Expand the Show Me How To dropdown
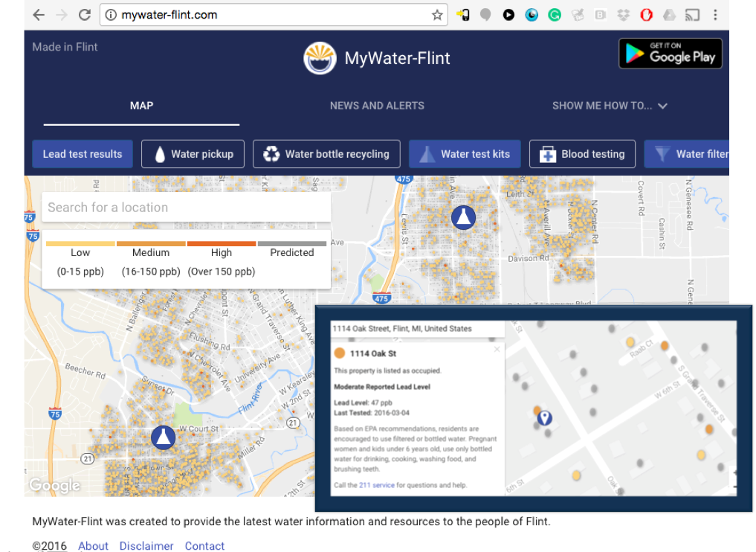The image size is (756, 552). point(610,106)
